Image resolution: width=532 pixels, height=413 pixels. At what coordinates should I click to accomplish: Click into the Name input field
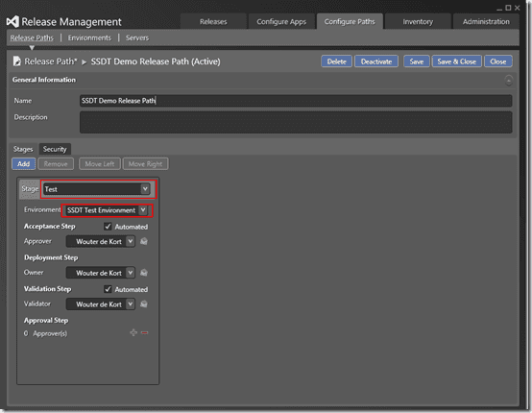(x=296, y=101)
